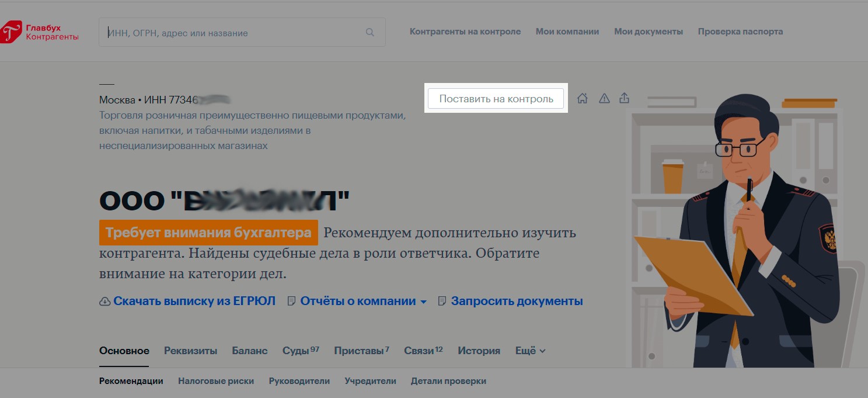Expand the Отчёты о компании dropdown
Screen dimensions: 868x398
click(x=423, y=302)
